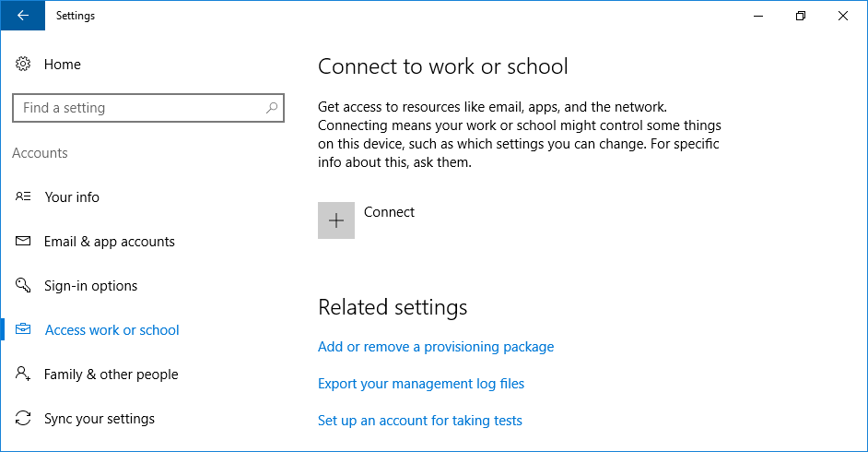Viewport: 868px width, 452px height.
Task: Open Add or remove a provisioning package
Action: [x=436, y=347]
